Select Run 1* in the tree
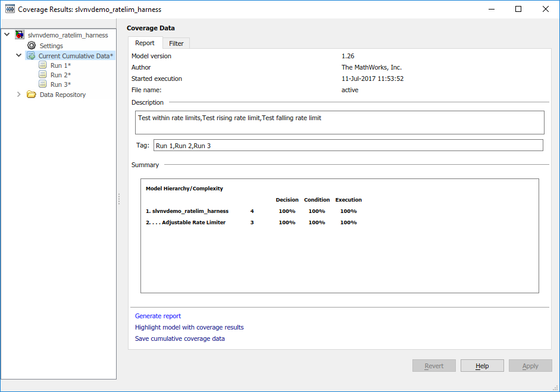560x392 pixels. [x=61, y=65]
